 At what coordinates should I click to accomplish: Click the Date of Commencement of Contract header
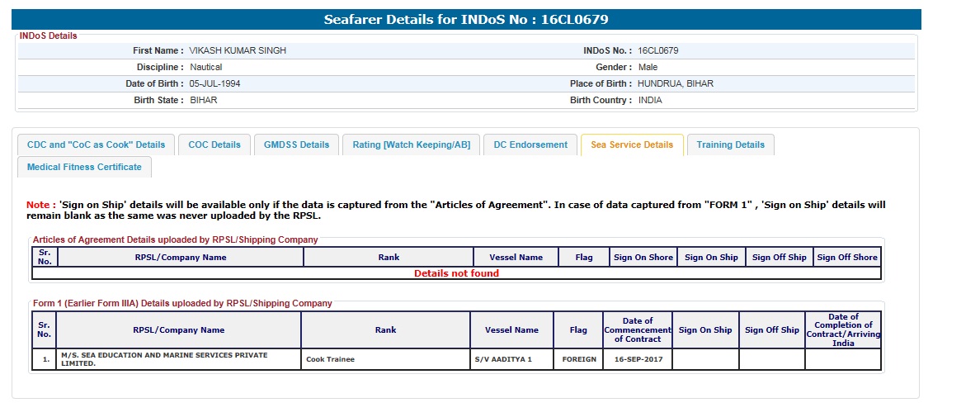[x=637, y=330]
